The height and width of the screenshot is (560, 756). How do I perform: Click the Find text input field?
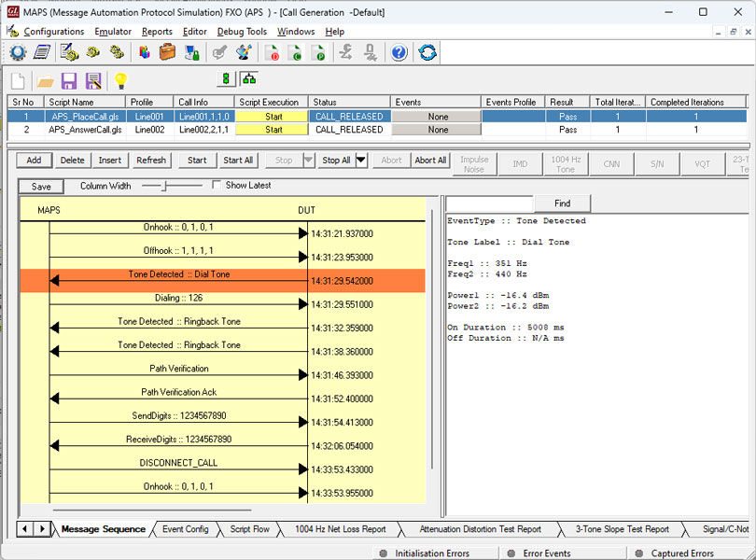coord(490,203)
